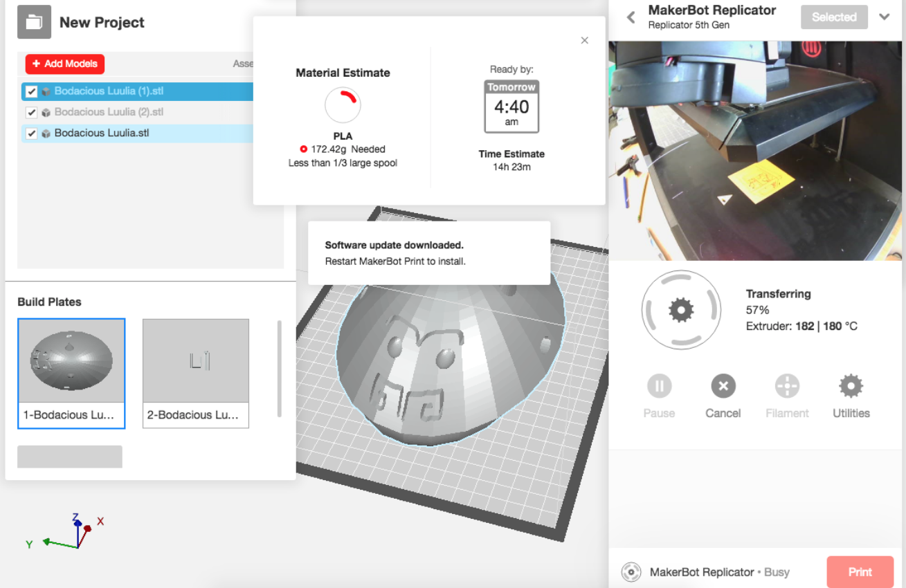Expand the printer dropdown chevron
Screen dimensions: 906x588
coord(885,17)
